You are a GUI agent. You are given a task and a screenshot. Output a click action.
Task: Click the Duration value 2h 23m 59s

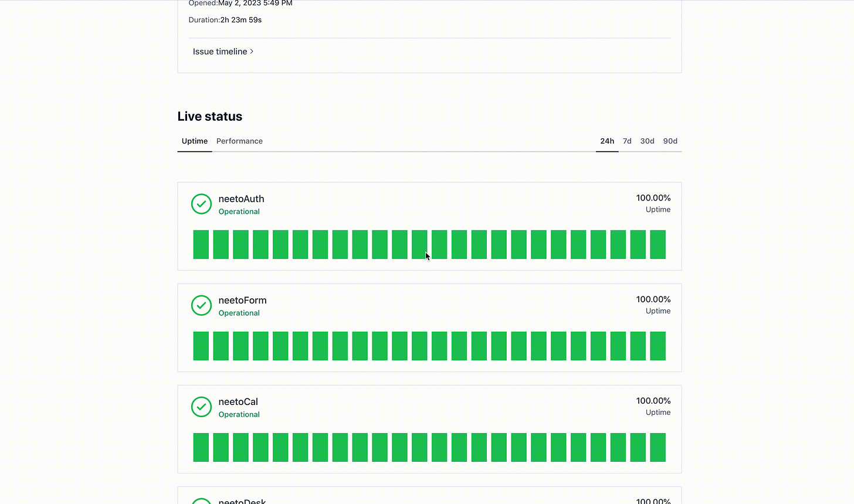(x=241, y=20)
